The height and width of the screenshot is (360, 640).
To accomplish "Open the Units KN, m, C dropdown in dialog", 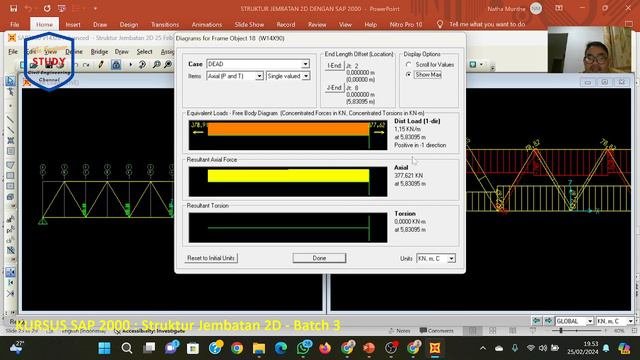I will [x=451, y=258].
